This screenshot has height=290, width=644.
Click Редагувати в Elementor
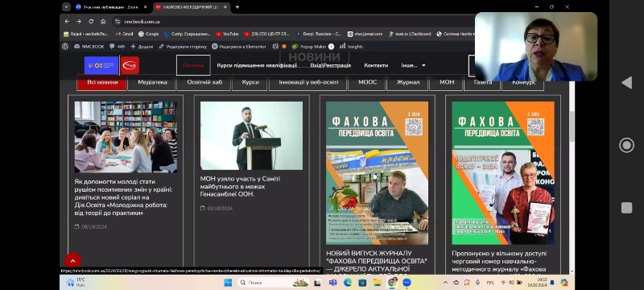(239, 47)
